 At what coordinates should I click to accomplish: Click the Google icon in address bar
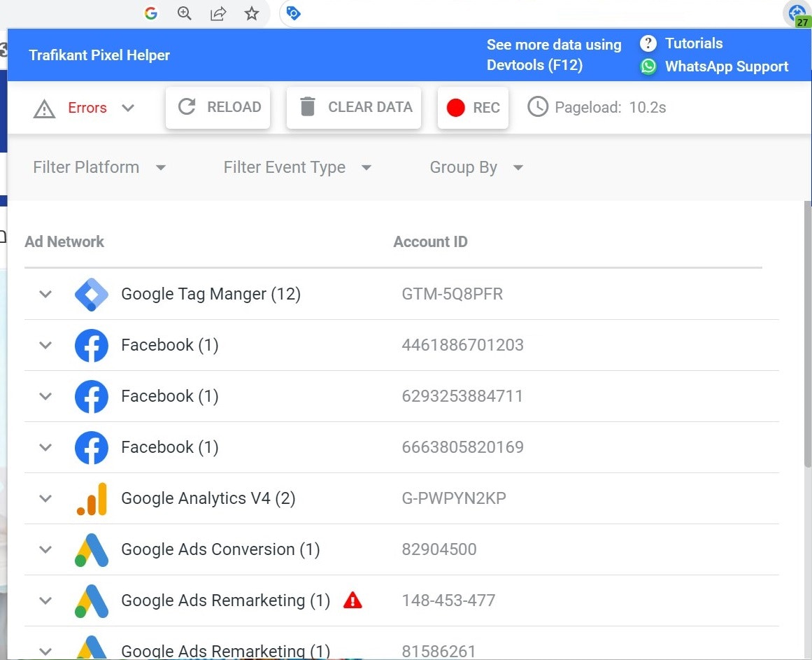tap(150, 13)
